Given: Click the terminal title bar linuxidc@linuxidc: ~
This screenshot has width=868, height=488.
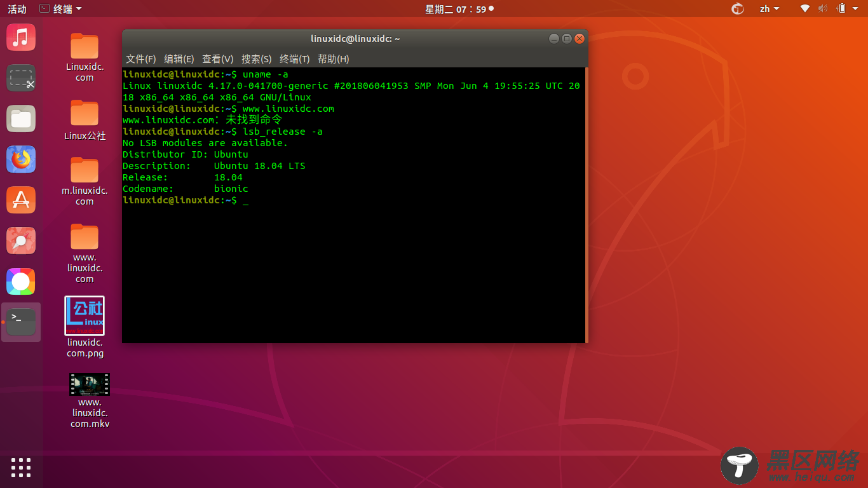Looking at the screenshot, I should (x=355, y=39).
